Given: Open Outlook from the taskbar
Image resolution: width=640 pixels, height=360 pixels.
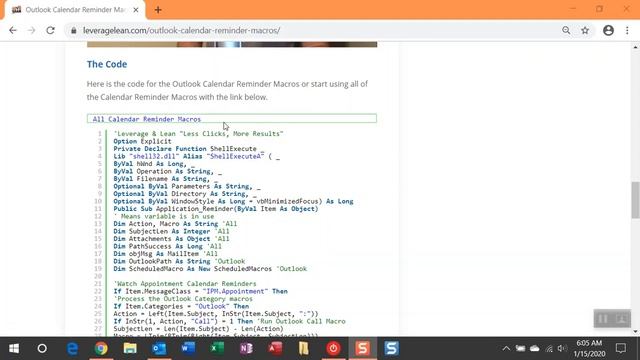Looking at the screenshot, I should 159,348.
